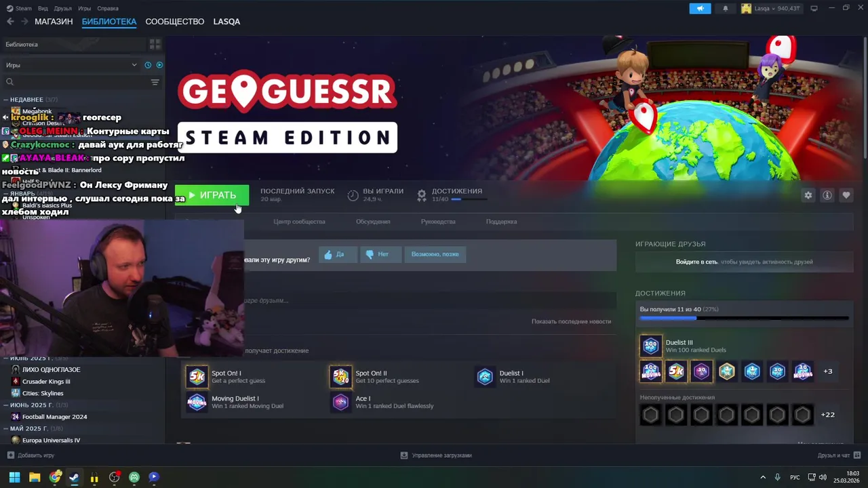The width and height of the screenshot is (868, 488).
Task: Go forward with the navigation forward arrow
Action: coord(24,22)
